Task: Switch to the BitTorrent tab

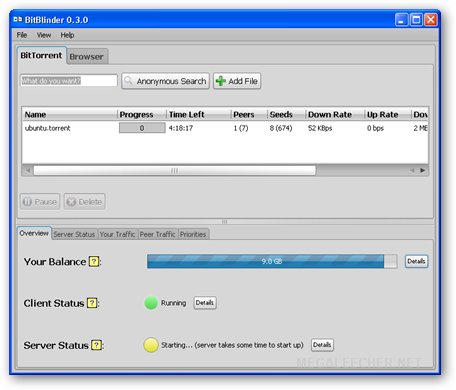Action: tap(41, 55)
